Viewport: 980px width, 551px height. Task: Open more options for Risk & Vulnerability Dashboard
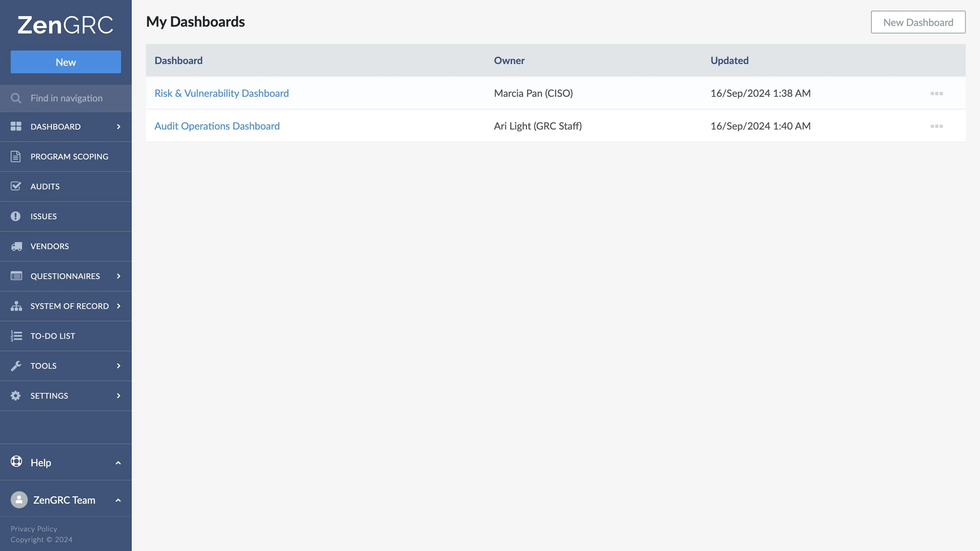tap(937, 94)
